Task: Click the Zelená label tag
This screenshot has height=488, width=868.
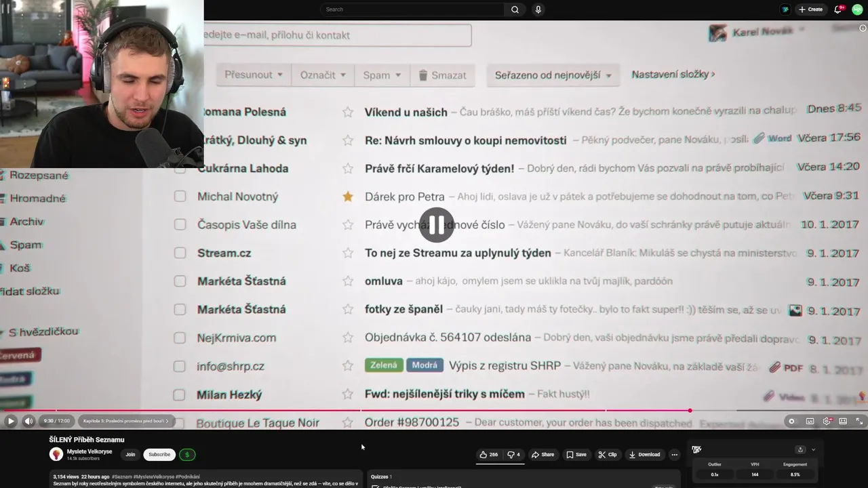Action: pyautogui.click(x=384, y=365)
